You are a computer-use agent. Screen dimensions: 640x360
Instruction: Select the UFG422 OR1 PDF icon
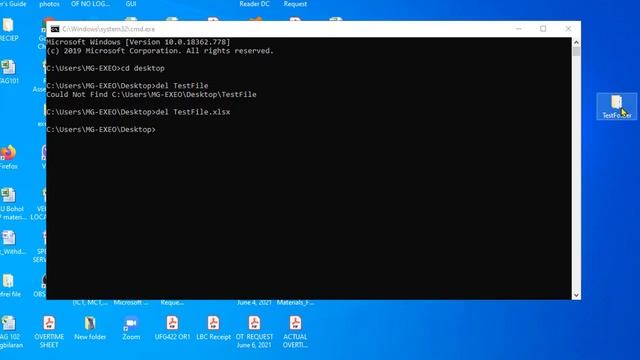pos(172,329)
